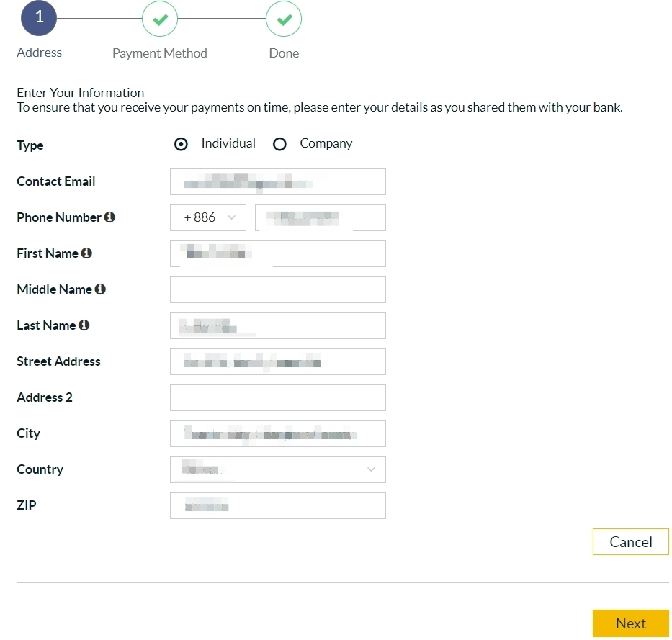Go to the Payment Method step checkmark

tap(160, 19)
